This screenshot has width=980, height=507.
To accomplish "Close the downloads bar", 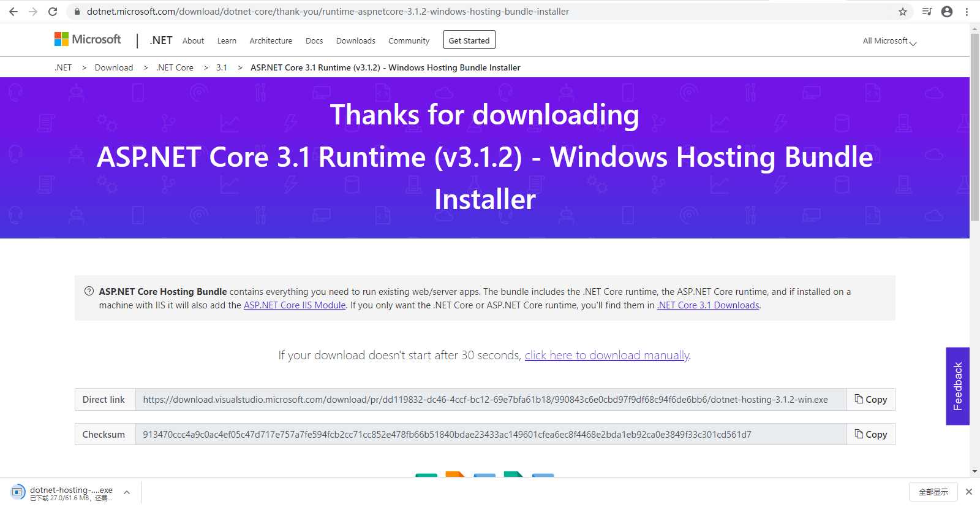I will [969, 492].
